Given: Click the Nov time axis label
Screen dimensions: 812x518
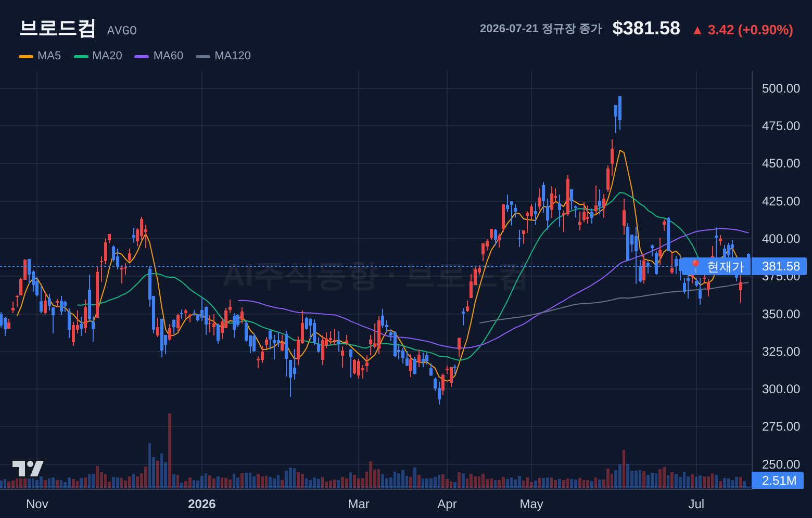Looking at the screenshot, I should tap(37, 504).
